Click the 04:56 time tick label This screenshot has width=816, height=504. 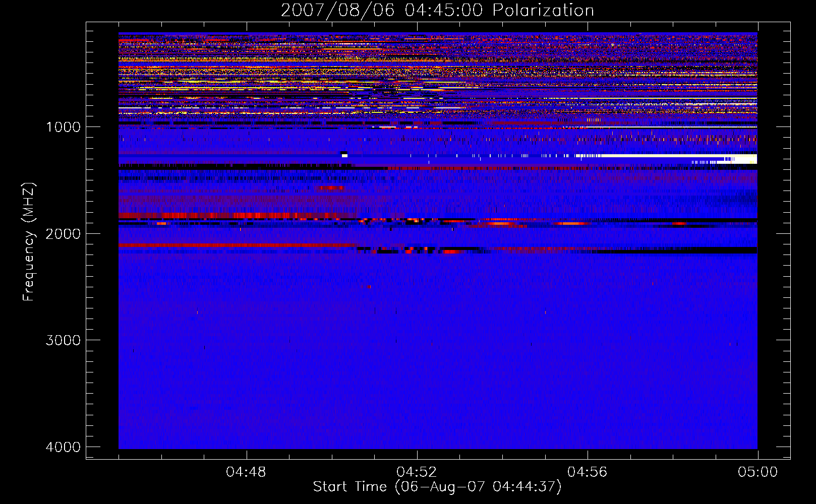(587, 472)
